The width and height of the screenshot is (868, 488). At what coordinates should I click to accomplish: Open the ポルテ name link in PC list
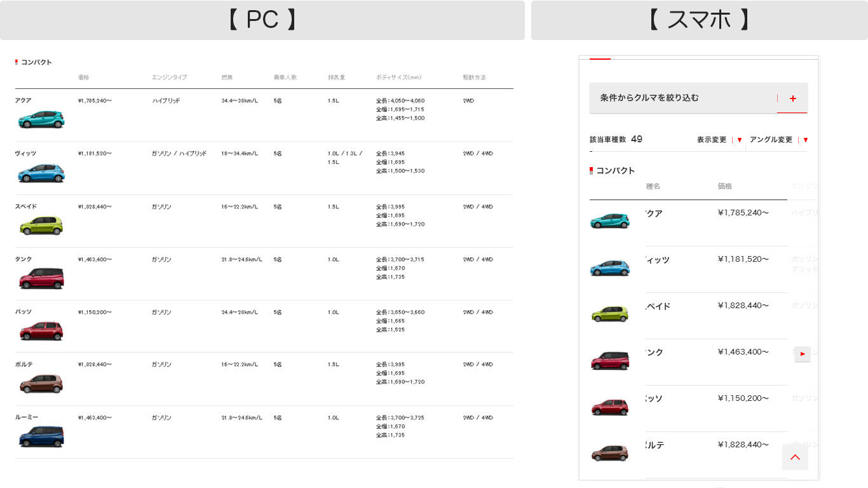coord(24,365)
